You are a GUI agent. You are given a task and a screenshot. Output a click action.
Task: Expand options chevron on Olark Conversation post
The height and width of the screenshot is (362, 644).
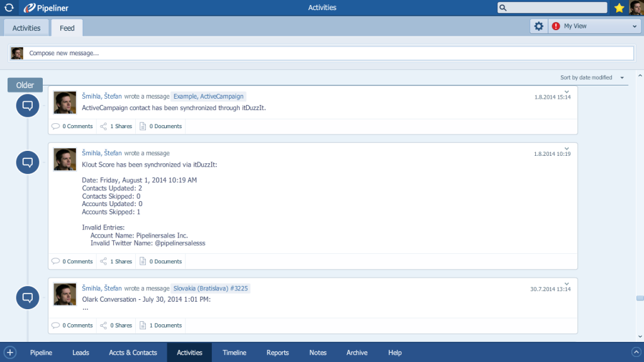[x=567, y=284]
